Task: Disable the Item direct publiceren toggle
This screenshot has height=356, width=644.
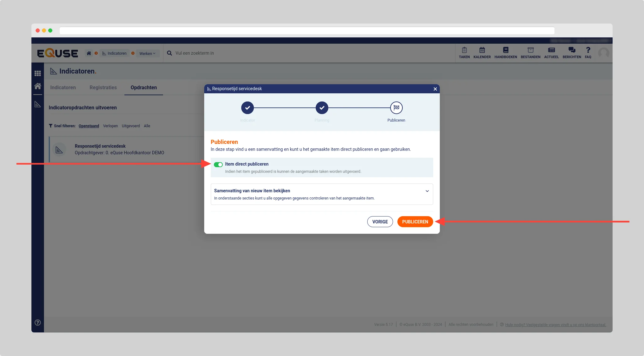Action: coord(218,165)
